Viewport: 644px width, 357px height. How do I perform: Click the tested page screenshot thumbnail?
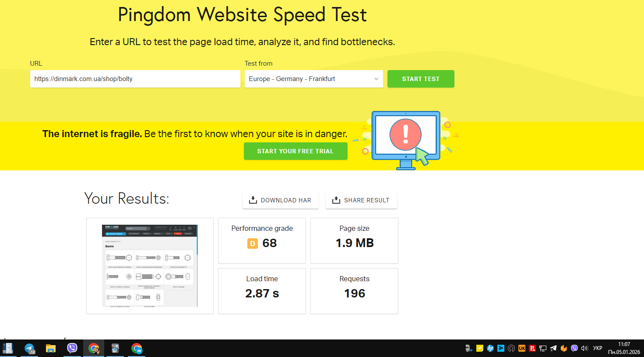(x=150, y=266)
